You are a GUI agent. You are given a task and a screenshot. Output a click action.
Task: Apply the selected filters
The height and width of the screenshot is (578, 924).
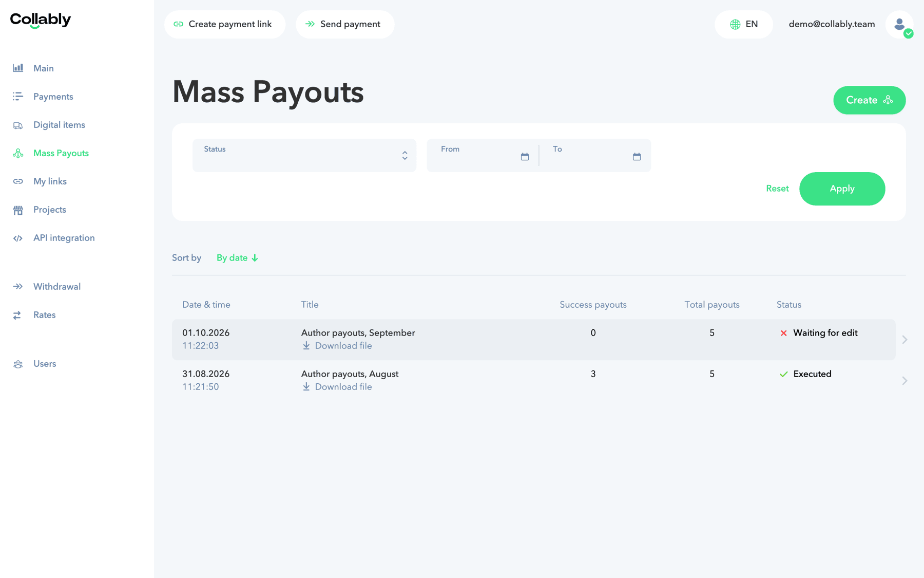(842, 189)
